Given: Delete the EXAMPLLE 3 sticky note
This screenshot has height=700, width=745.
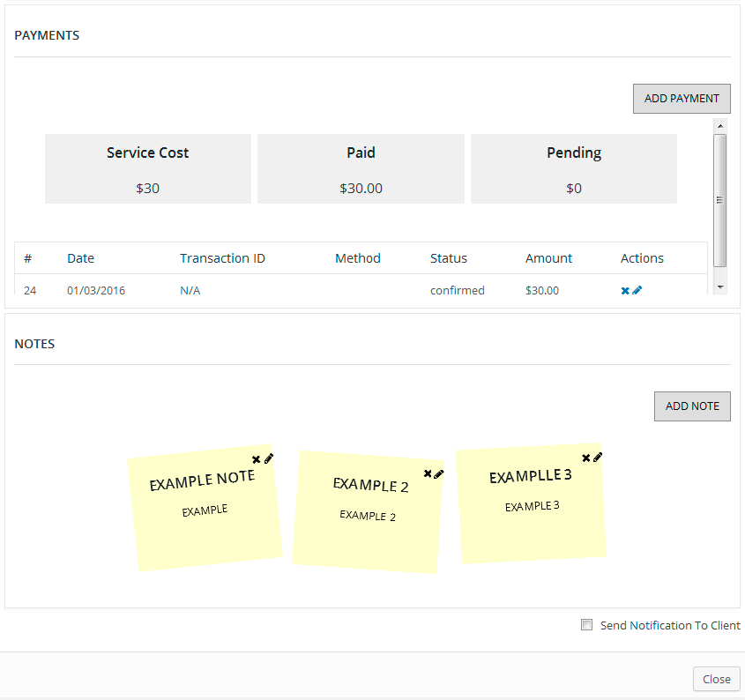Looking at the screenshot, I should click(586, 458).
